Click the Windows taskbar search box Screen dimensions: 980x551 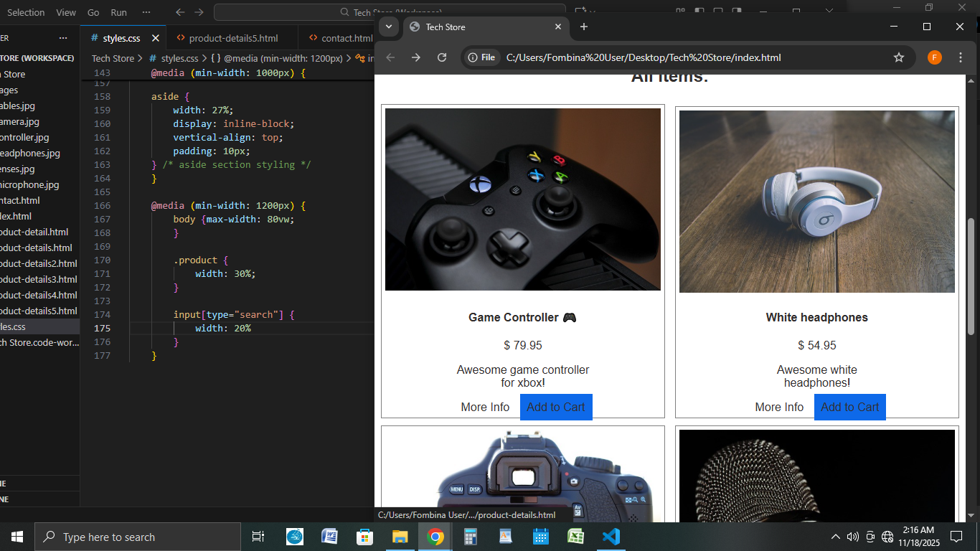[x=138, y=537]
